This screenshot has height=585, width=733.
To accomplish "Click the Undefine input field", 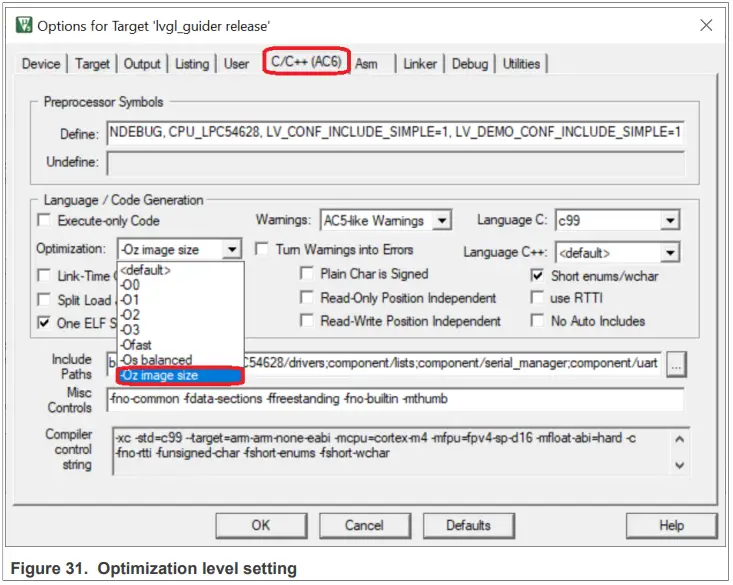I will pyautogui.click(x=395, y=163).
